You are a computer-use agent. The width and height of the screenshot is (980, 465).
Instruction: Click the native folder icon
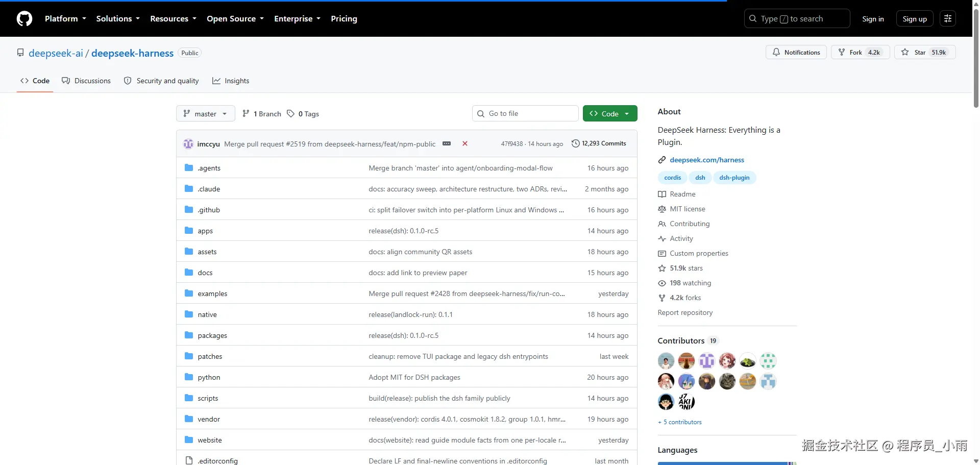pyautogui.click(x=189, y=314)
